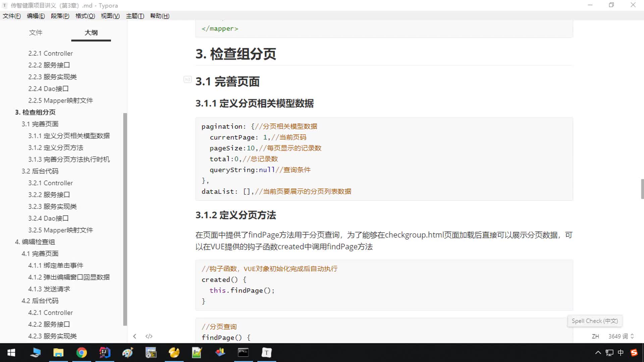Screen dimensions: 644x362
Task: Select outline heading 3. 检查组分页
Action: click(35, 112)
